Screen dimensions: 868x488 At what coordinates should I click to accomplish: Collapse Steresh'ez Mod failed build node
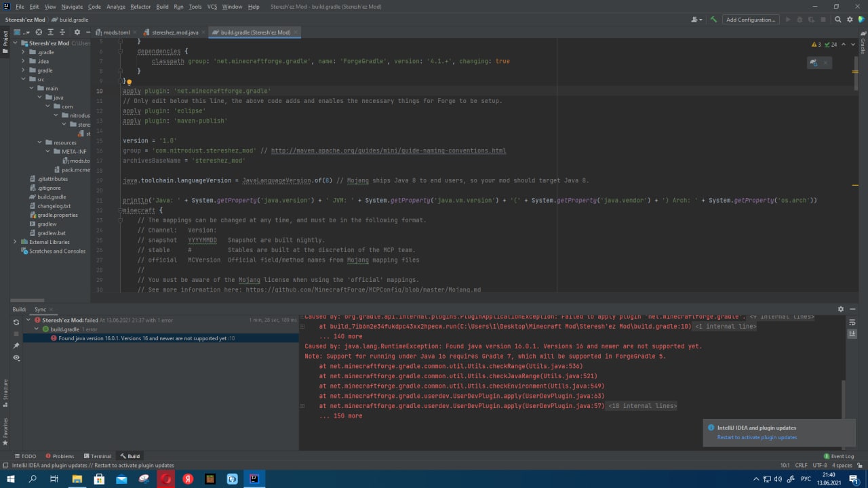pos(28,320)
